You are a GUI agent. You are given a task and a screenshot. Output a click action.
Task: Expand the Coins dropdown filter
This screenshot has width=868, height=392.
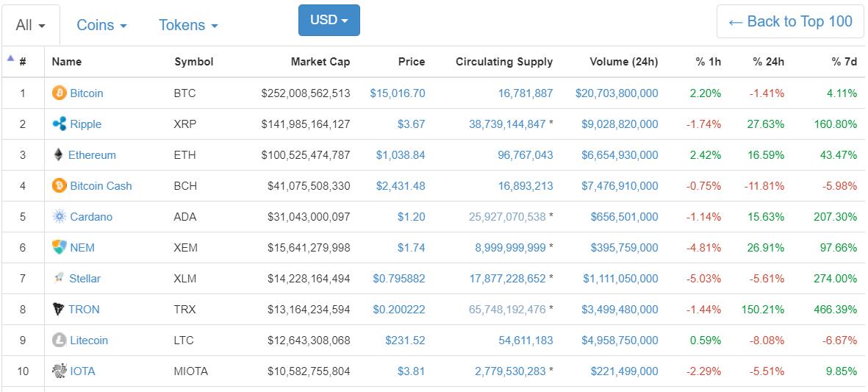click(x=101, y=25)
